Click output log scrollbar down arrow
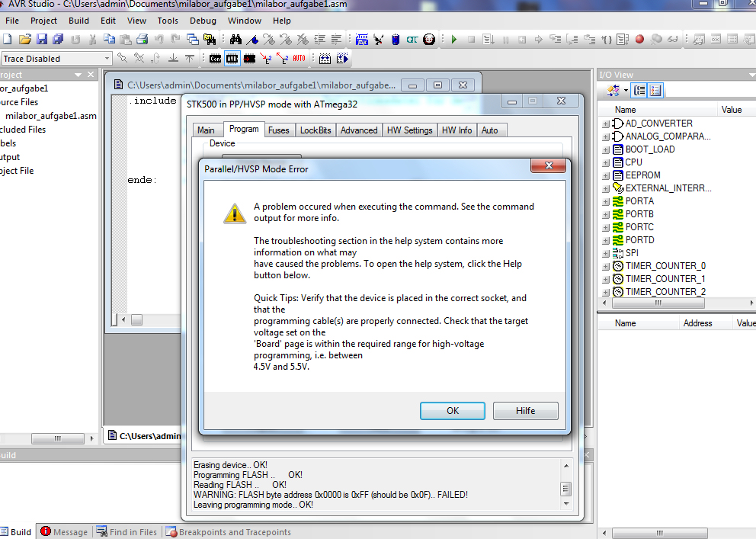This screenshot has width=756, height=539. tap(566, 504)
